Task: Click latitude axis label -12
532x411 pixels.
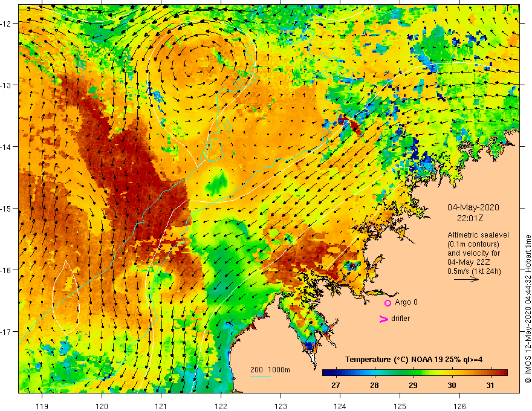Action: tap(7, 24)
